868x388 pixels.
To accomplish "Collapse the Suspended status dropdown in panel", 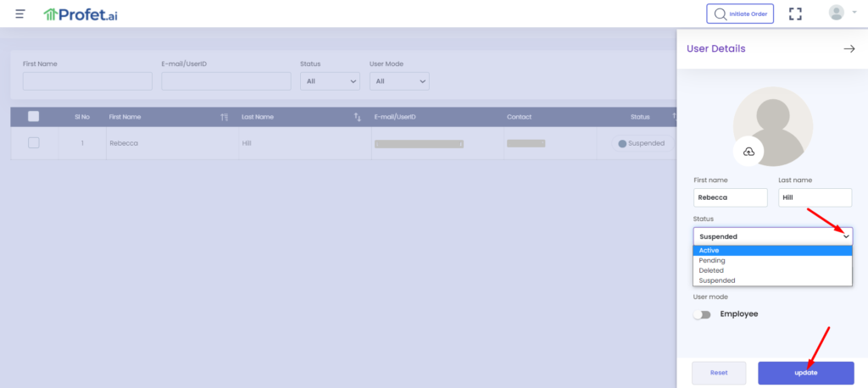I will [772, 236].
